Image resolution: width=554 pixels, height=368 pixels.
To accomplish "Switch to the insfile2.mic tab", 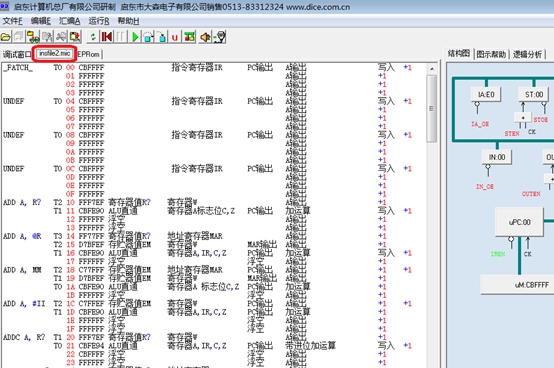I will click(54, 54).
